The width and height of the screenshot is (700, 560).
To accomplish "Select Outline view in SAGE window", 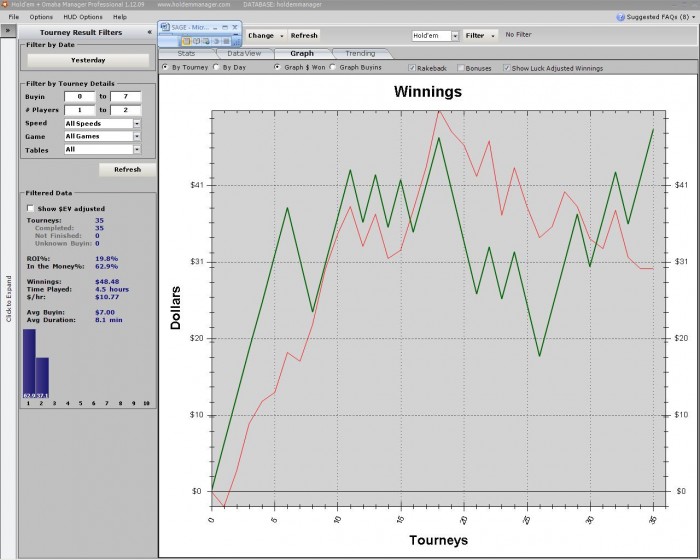I will [x=216, y=41].
